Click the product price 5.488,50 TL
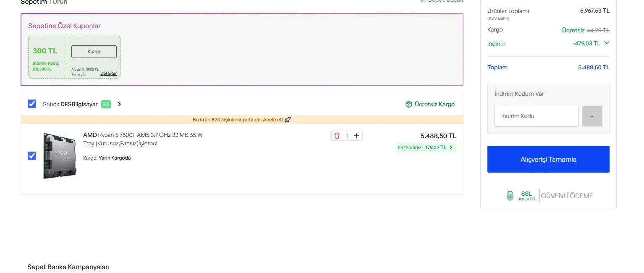The image size is (644, 273). coord(438,136)
